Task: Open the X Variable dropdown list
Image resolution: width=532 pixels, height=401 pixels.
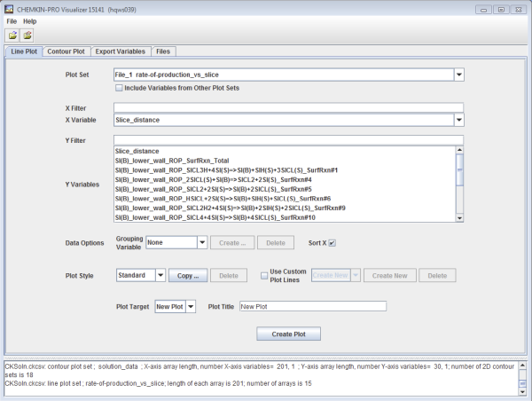Action: click(458, 120)
